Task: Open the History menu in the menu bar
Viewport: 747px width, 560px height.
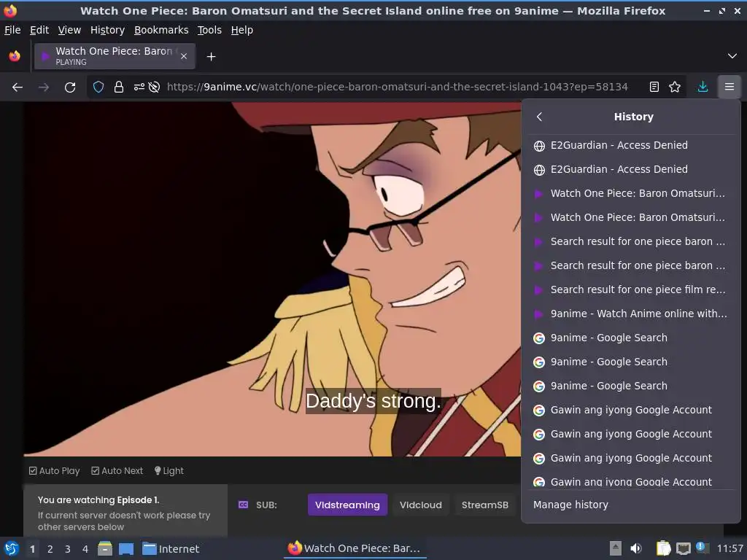Action: click(108, 30)
